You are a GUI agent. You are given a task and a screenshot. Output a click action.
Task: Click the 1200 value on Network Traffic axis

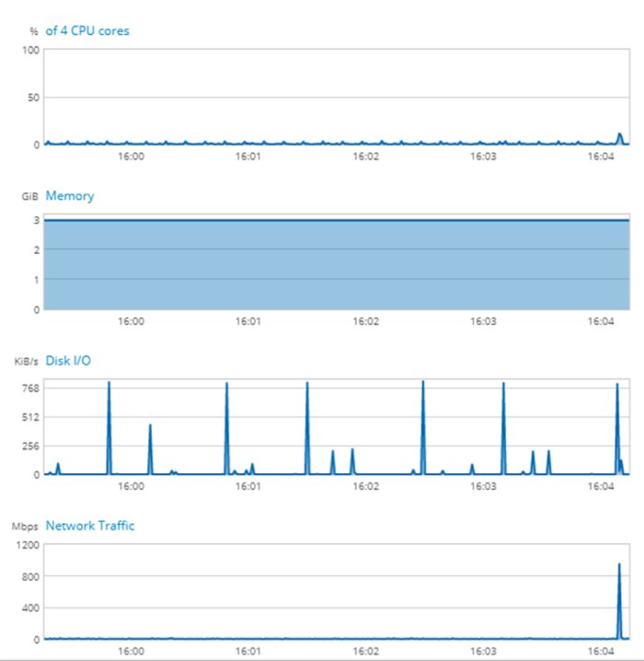tap(26, 545)
